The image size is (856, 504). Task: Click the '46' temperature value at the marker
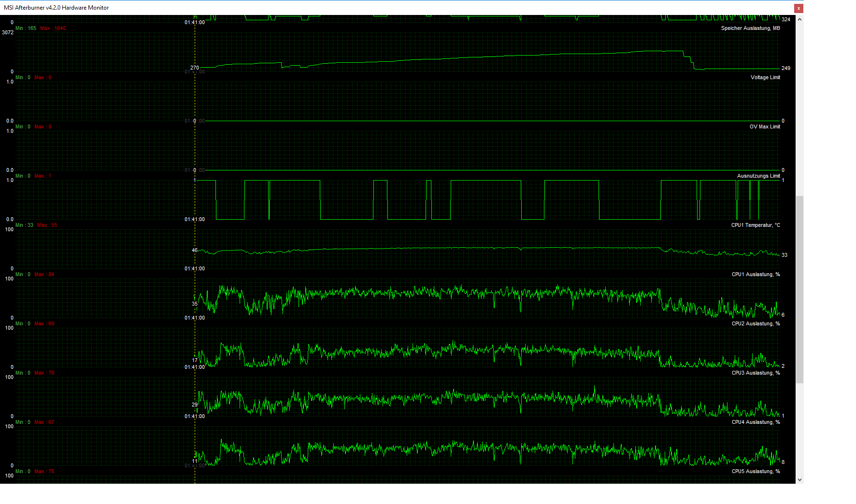click(x=195, y=250)
